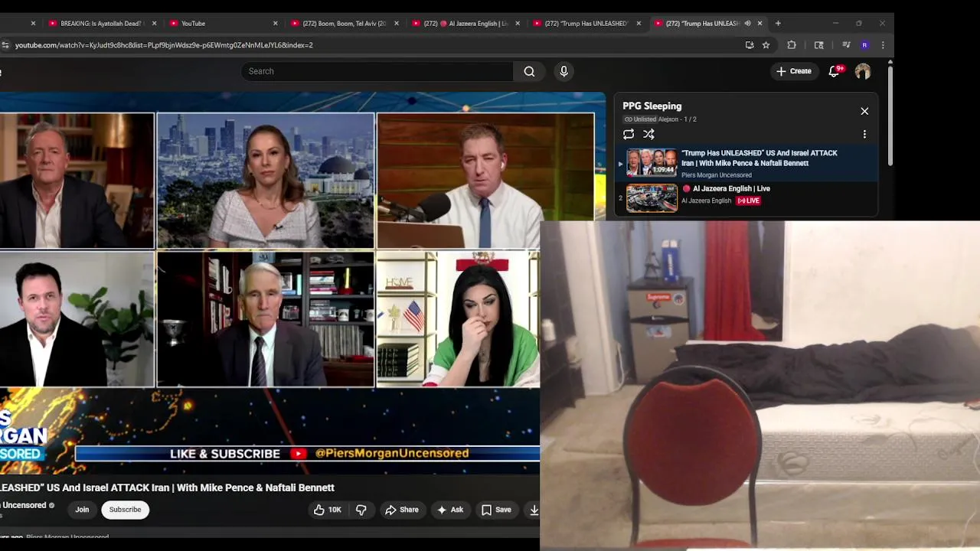The image size is (980, 551).
Task: Click the red LIVE badge on Al Jazeera
Action: tap(748, 201)
